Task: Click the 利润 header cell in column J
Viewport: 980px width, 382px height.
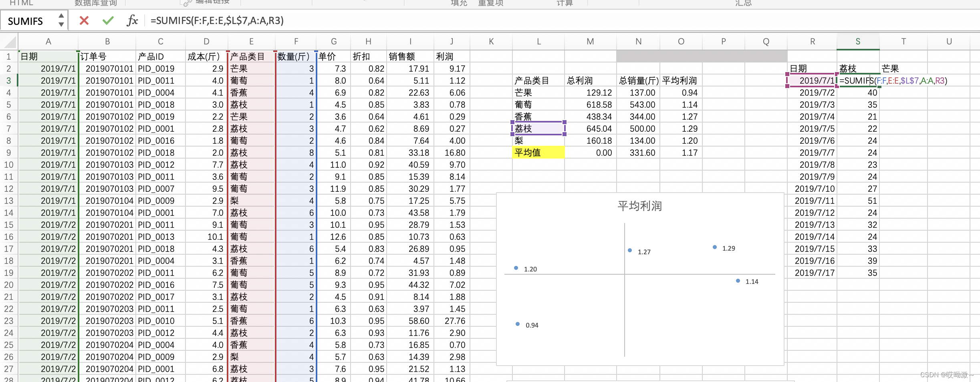Action: pyautogui.click(x=452, y=56)
